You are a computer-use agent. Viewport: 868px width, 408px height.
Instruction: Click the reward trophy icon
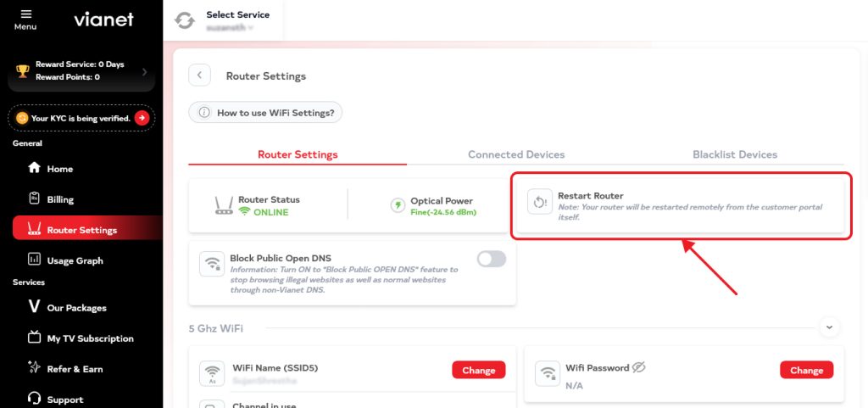(x=23, y=71)
